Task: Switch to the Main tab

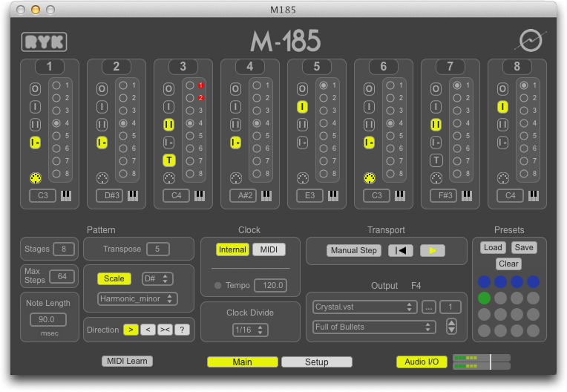Action: (242, 362)
